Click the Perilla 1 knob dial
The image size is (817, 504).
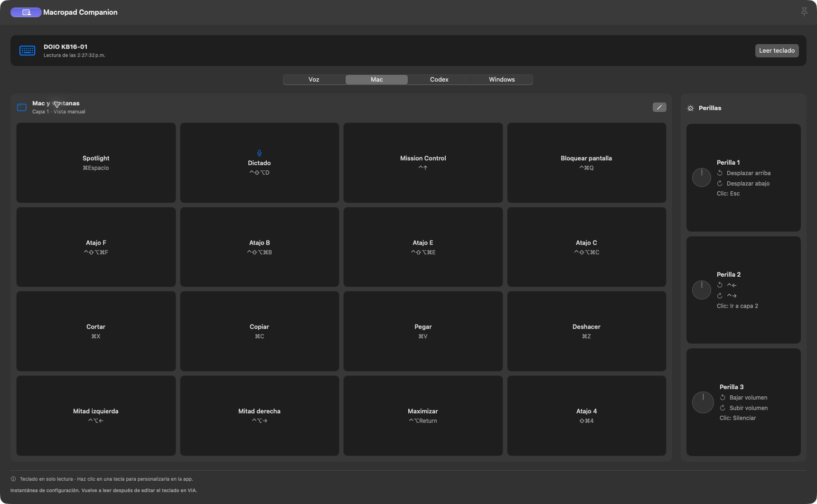pos(702,177)
